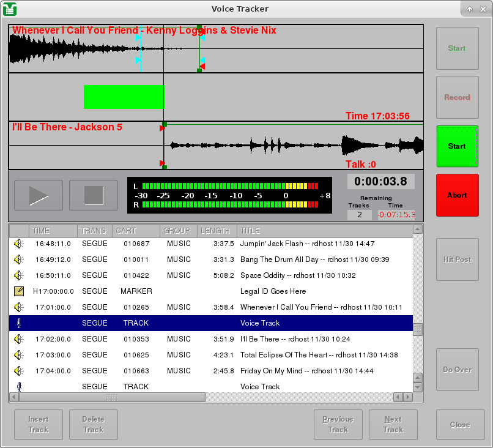Advance using the Next Track button
The width and height of the screenshot is (493, 448).
(393, 424)
